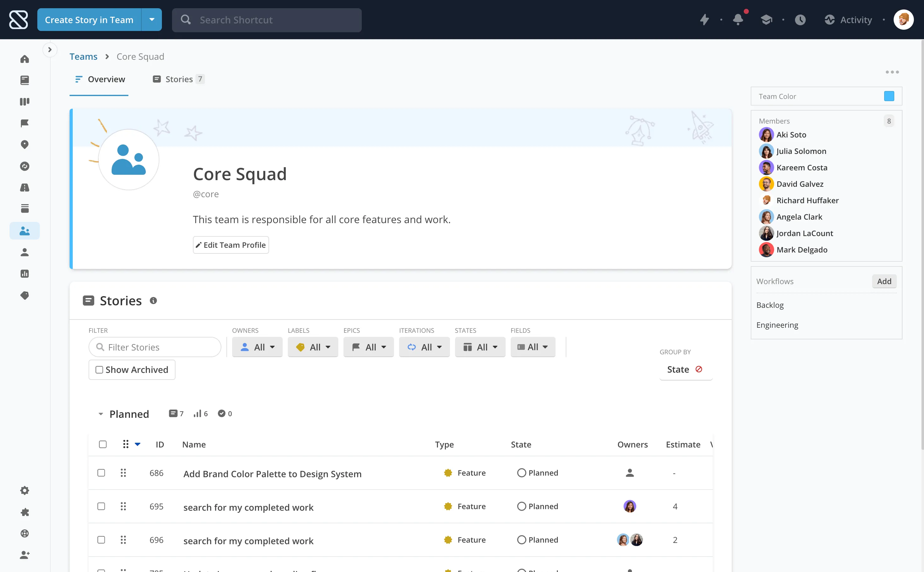Check the select-all checkbox in the table header
924x572 pixels.
(102, 444)
